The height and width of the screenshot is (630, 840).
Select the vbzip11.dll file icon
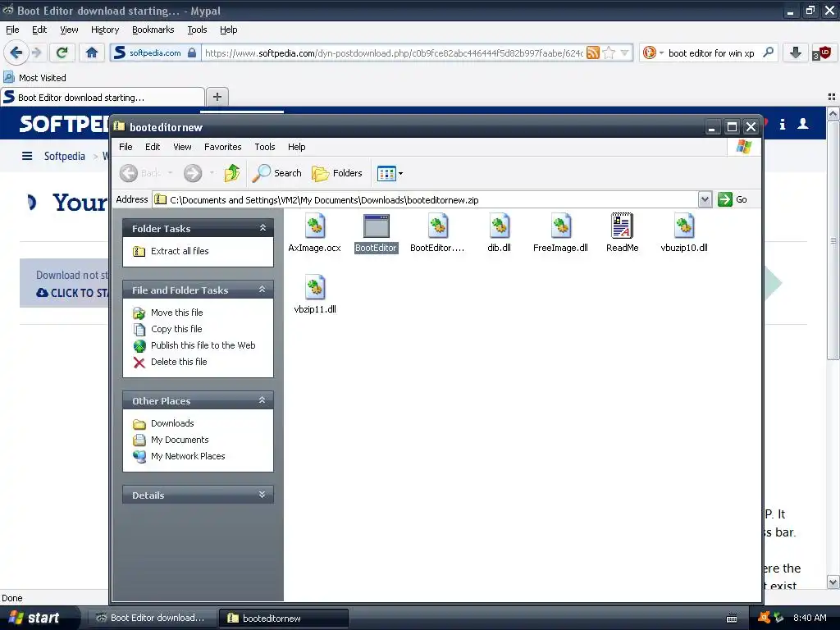click(315, 287)
